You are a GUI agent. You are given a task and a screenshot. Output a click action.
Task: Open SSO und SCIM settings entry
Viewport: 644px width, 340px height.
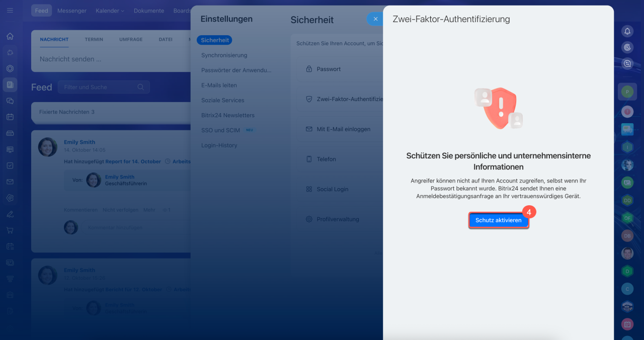point(221,130)
